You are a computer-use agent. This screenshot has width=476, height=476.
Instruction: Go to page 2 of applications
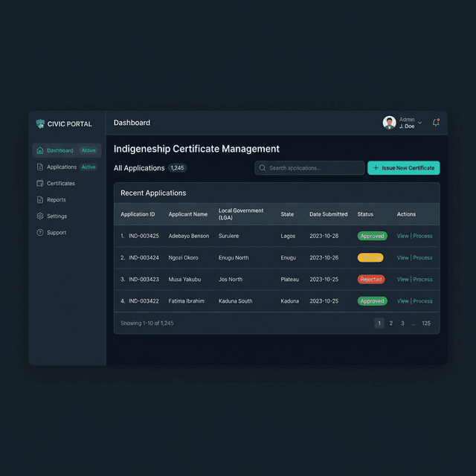click(390, 324)
